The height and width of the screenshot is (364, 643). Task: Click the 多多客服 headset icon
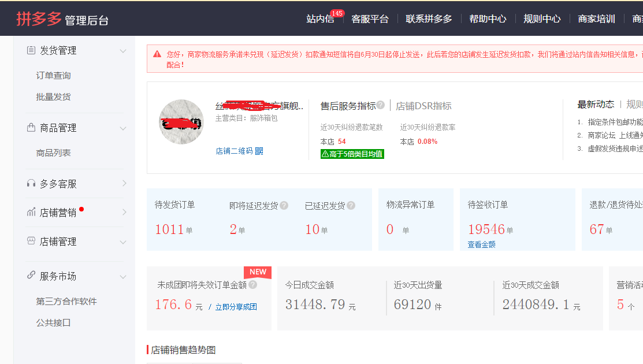click(31, 183)
